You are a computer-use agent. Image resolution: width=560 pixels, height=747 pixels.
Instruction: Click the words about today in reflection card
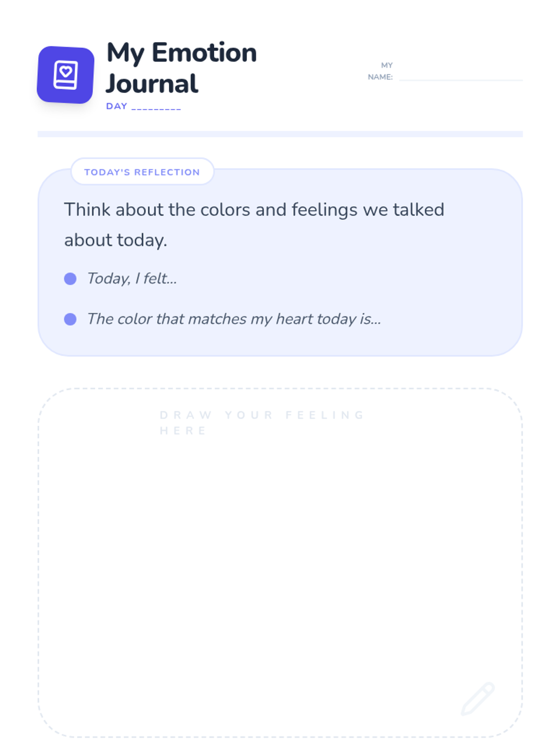coord(115,240)
